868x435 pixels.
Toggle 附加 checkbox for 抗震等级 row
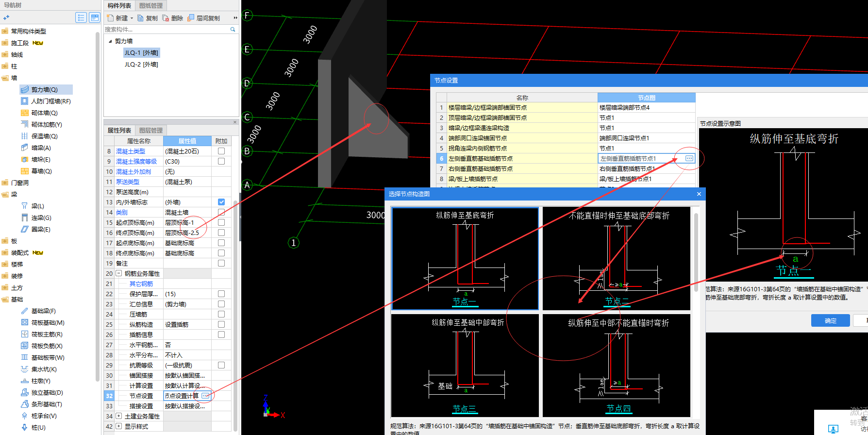point(221,365)
